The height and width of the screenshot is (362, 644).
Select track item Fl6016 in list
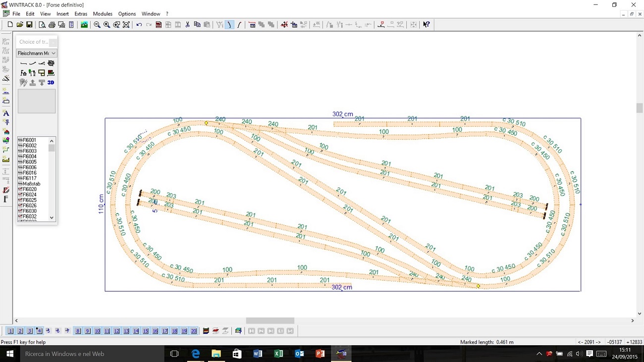pos(29,173)
